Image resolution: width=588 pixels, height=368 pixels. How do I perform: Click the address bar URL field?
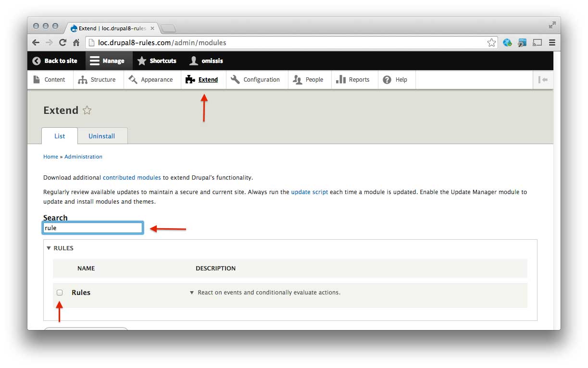coord(292,43)
